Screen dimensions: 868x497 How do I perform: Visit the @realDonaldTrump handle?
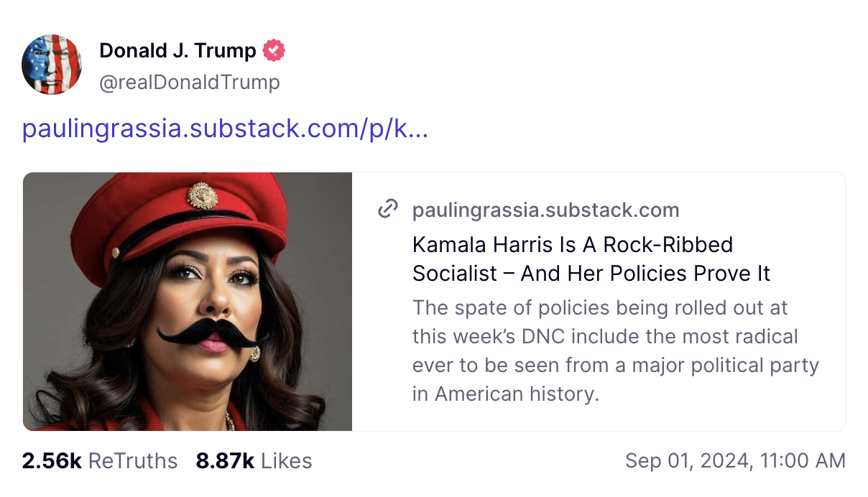coord(189,83)
